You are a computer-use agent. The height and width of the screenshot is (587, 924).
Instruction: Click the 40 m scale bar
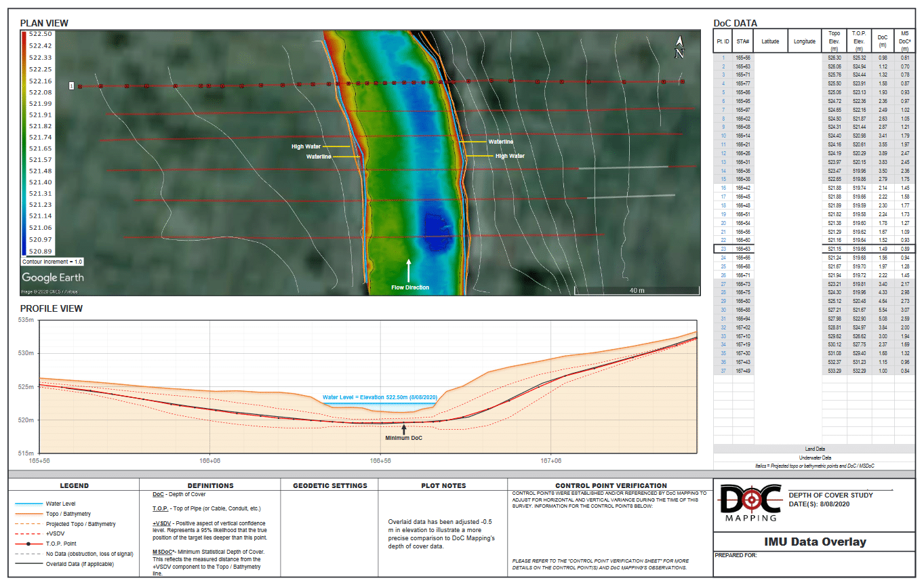pos(636,291)
